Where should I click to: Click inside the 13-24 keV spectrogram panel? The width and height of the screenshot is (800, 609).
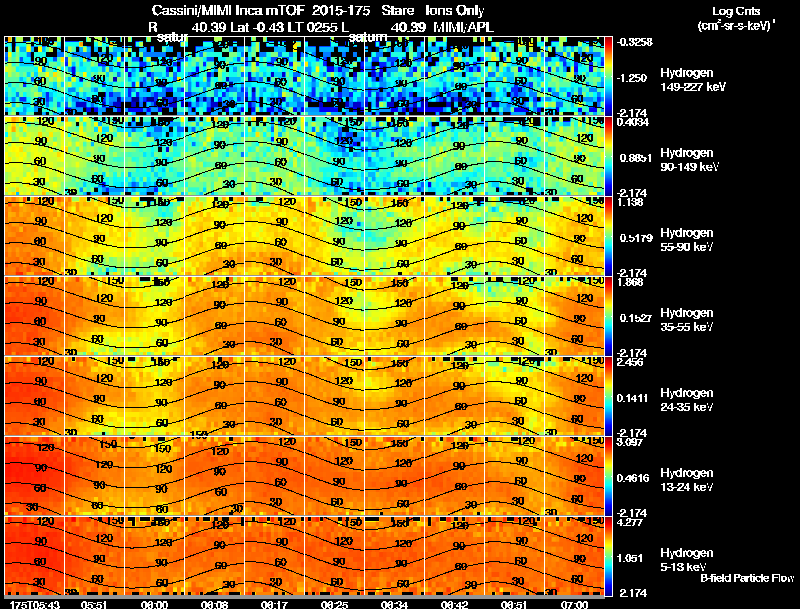[x=305, y=476]
